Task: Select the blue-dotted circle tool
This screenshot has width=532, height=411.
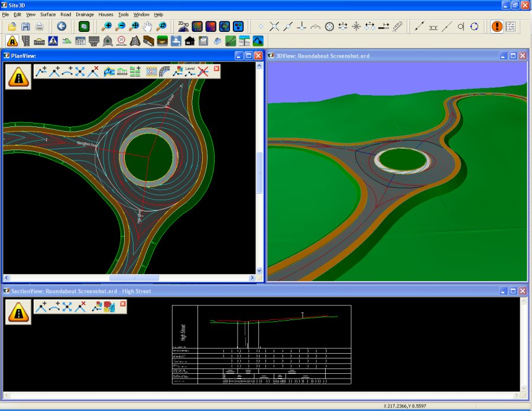Action: pos(474,27)
